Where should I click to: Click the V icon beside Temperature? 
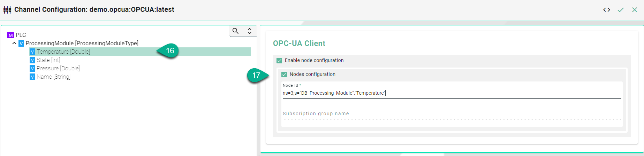(x=32, y=52)
